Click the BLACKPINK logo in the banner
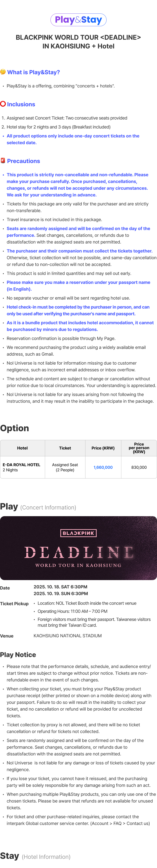Image resolution: width=157 pixels, height=868 pixels. coord(78,533)
